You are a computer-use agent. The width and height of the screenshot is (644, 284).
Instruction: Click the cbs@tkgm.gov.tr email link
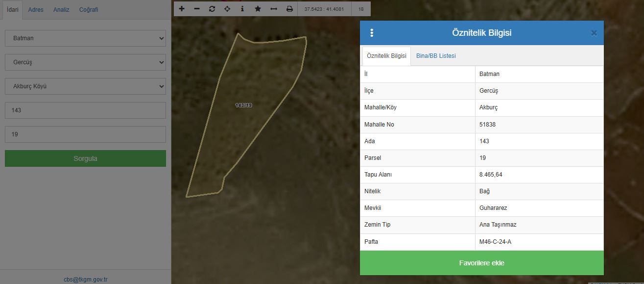pos(85,280)
